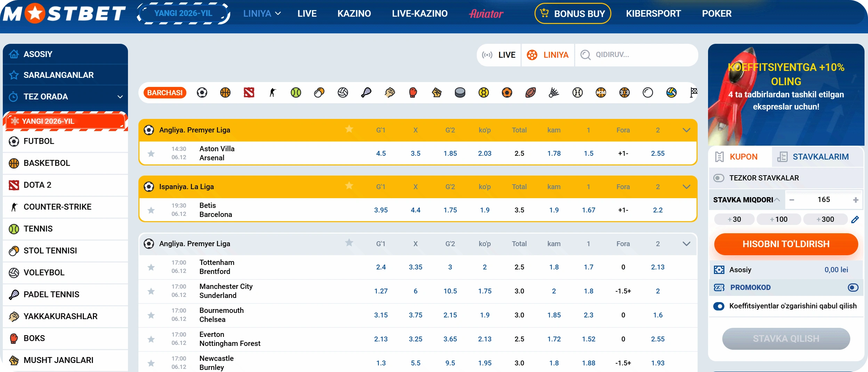Collapse STAVKA MIQDORI section arrow
The image size is (868, 372).
(777, 200)
